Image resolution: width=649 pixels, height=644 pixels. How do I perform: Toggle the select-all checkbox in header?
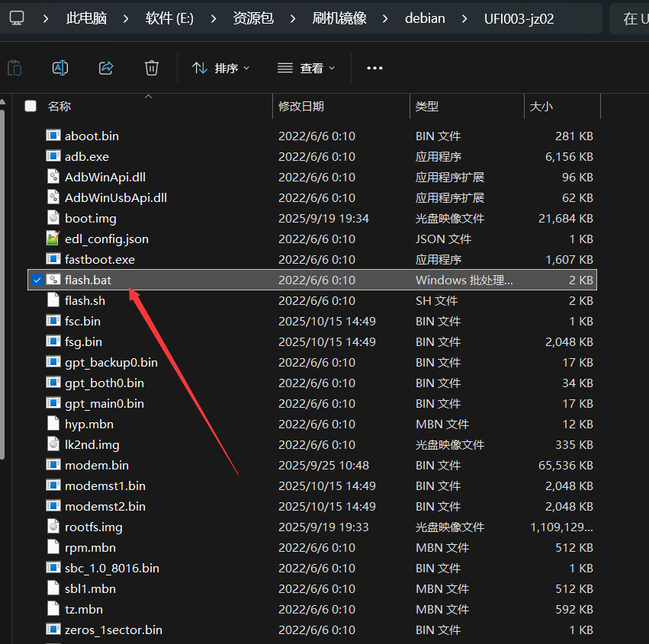(x=31, y=106)
